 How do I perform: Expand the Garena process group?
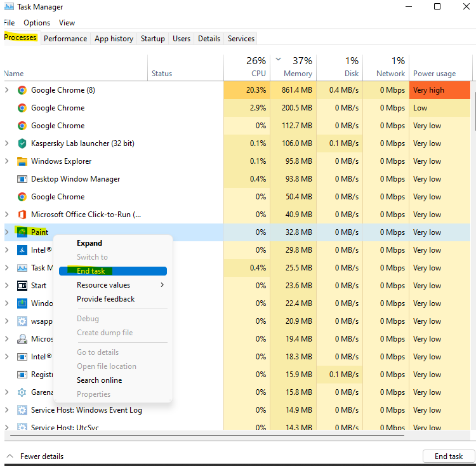point(7,392)
